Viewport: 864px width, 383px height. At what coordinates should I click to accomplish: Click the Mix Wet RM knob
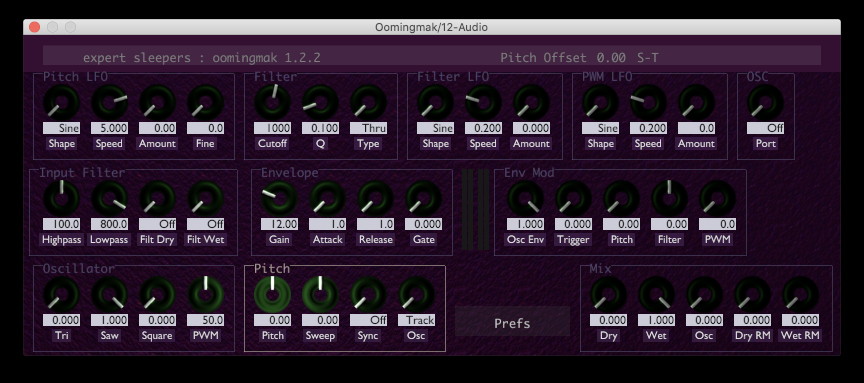pos(800,294)
